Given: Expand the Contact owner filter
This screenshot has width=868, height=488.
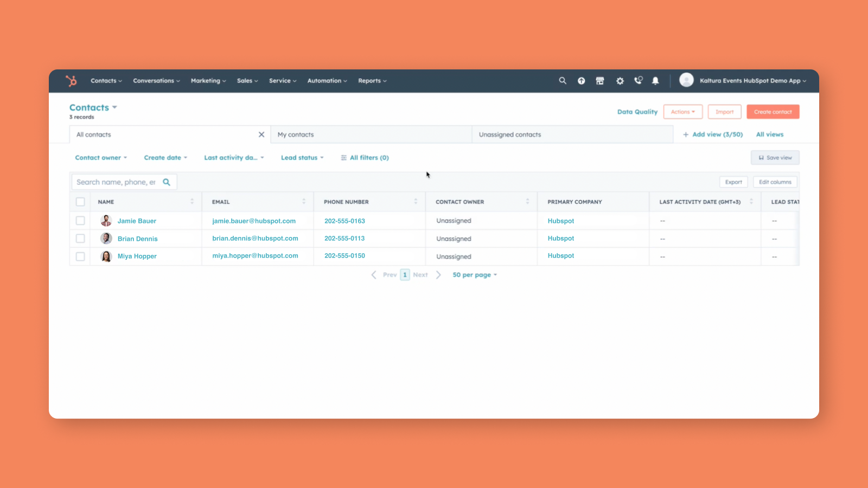Looking at the screenshot, I should tap(101, 158).
